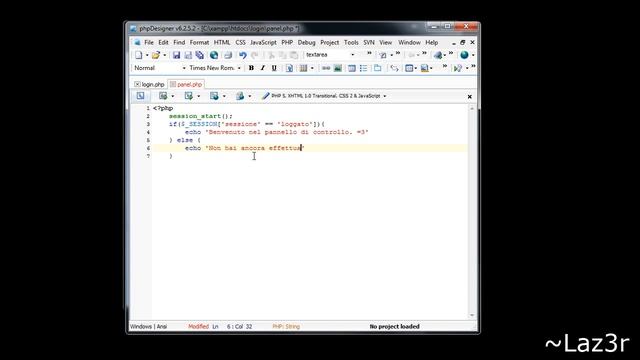Open the JavaScript menu

(x=263, y=42)
